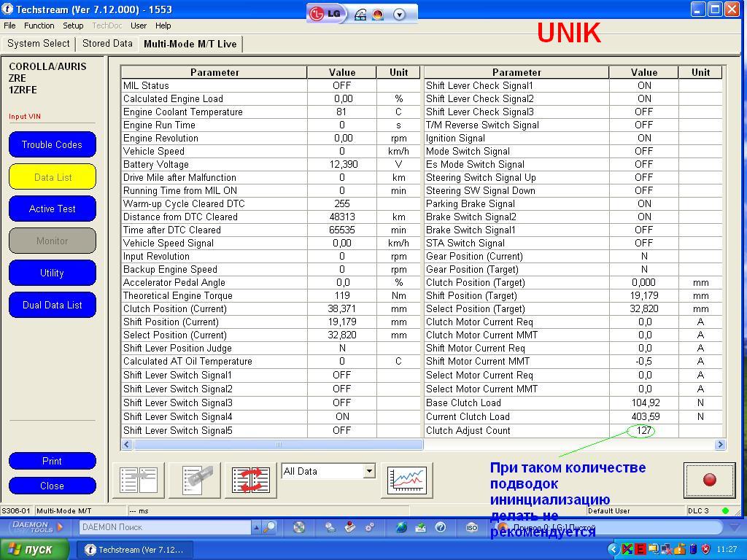Select the MIL Status parameter row
This screenshot has height=560, width=747.
[271, 86]
